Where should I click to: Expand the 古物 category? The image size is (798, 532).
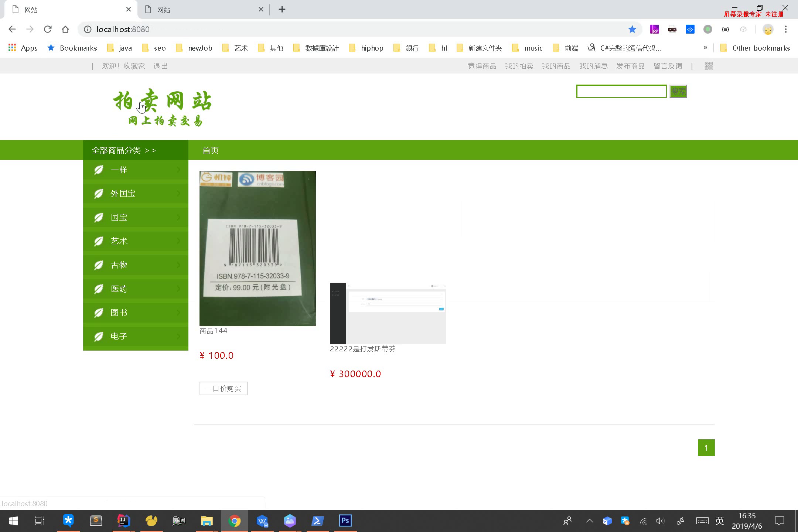tap(136, 265)
